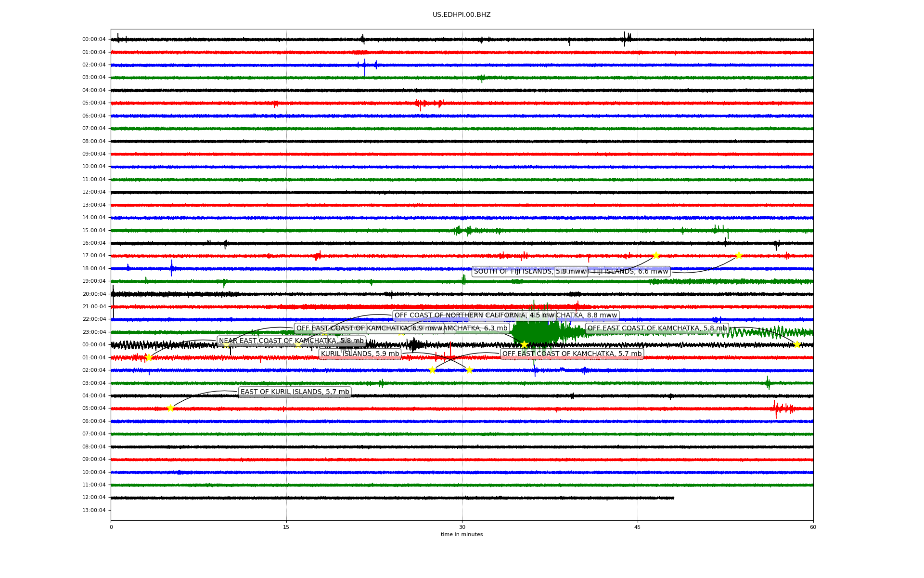
Task: Click the star marker for Fiji Islands 6.6 event
Action: 739,256
